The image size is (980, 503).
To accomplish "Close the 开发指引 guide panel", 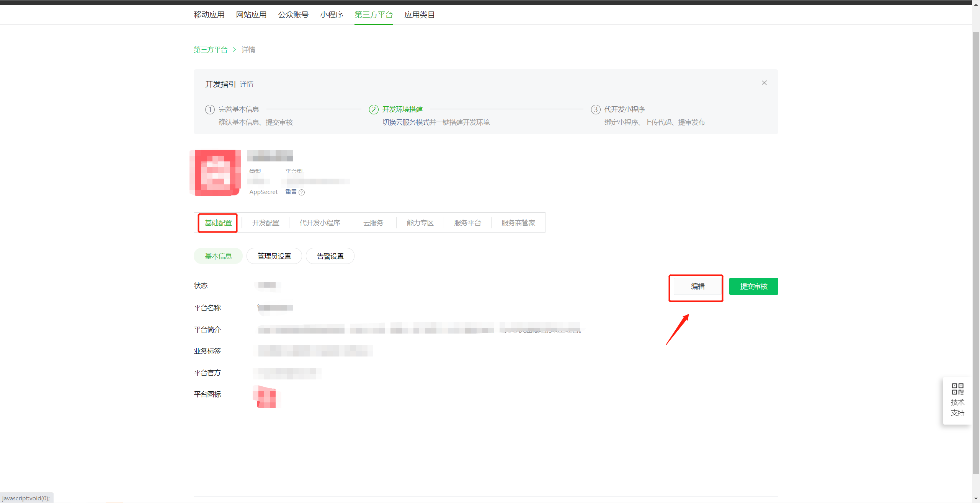I will click(x=764, y=83).
